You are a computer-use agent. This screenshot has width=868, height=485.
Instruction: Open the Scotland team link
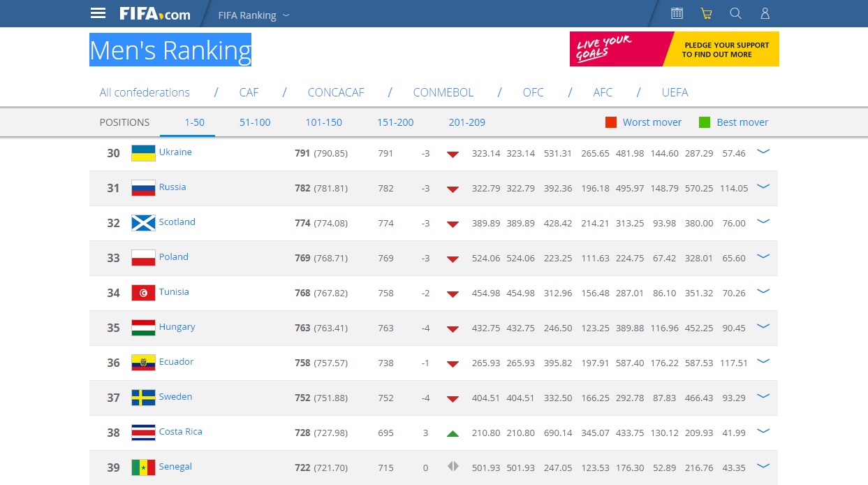pyautogui.click(x=177, y=222)
